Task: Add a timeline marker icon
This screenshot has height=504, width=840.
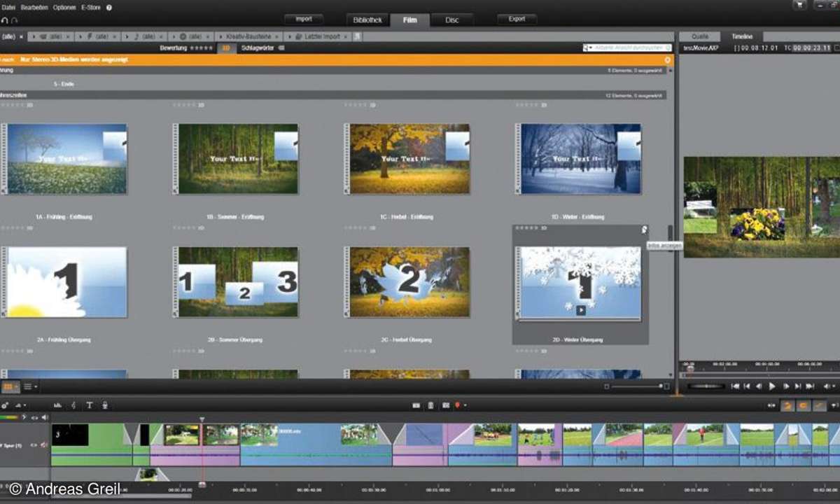Action: [456, 405]
